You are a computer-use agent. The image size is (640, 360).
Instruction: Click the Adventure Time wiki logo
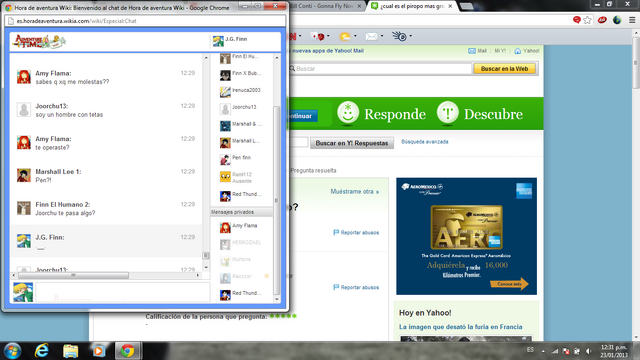click(x=39, y=41)
